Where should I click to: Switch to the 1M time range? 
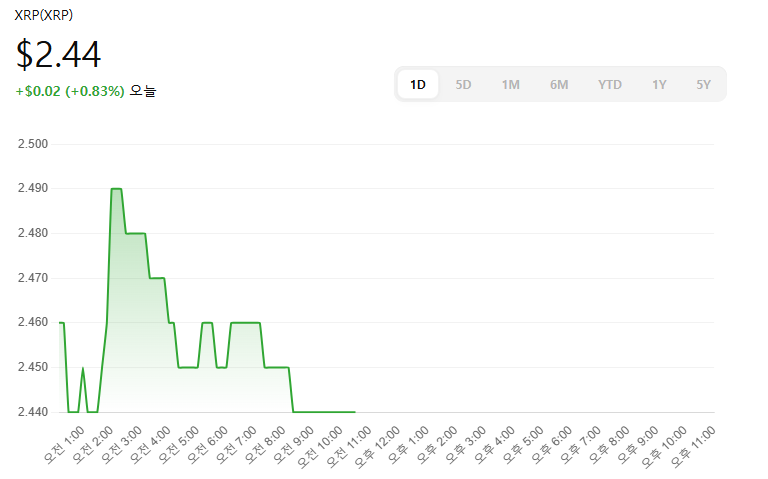(x=510, y=85)
